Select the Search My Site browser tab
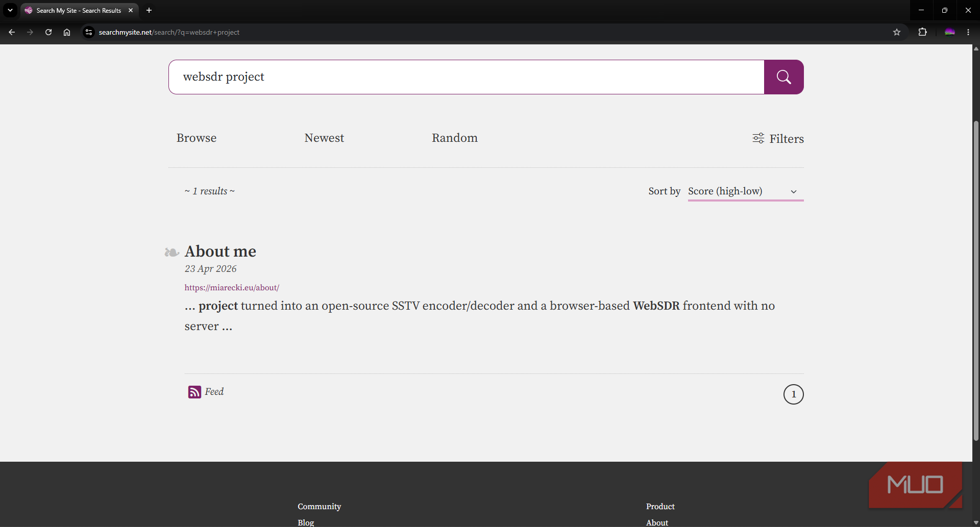 [x=79, y=10]
